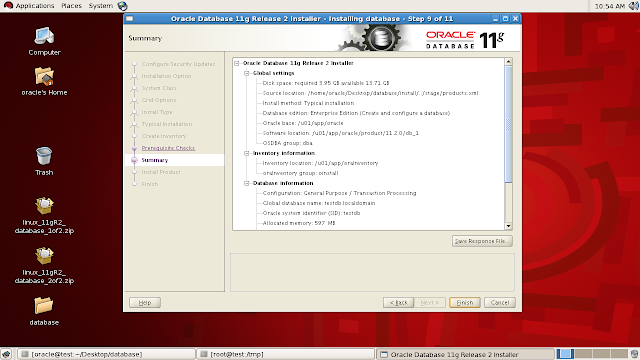Cancel the Oracle installer
Viewport: 640px width, 360px height.
coord(500,302)
